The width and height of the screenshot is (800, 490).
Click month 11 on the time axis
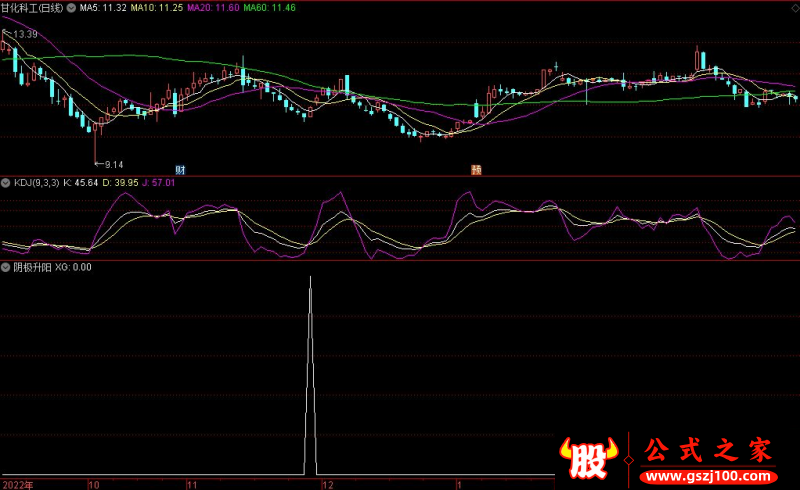195,483
